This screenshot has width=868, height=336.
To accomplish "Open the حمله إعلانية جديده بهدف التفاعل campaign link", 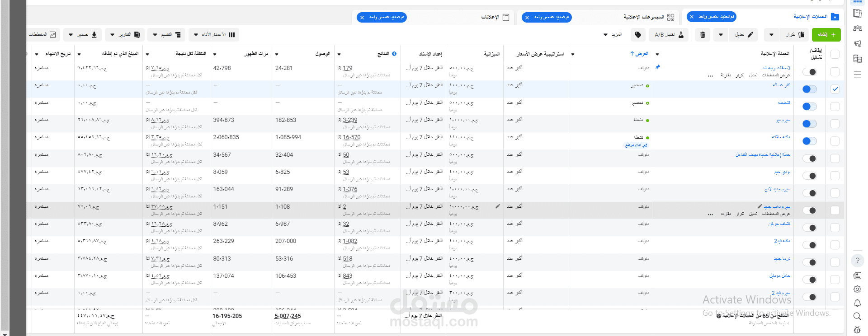I will (x=763, y=154).
